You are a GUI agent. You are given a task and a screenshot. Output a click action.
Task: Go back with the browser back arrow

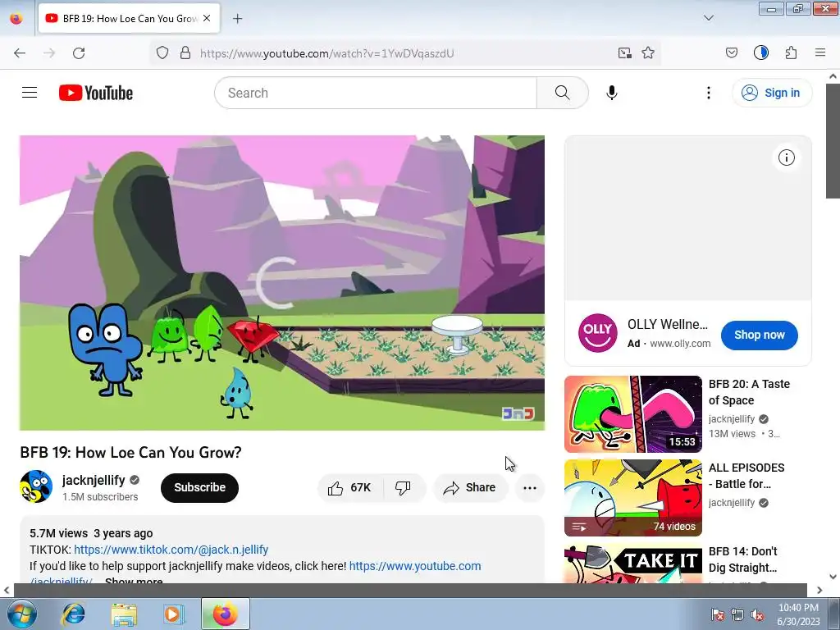pyautogui.click(x=20, y=53)
